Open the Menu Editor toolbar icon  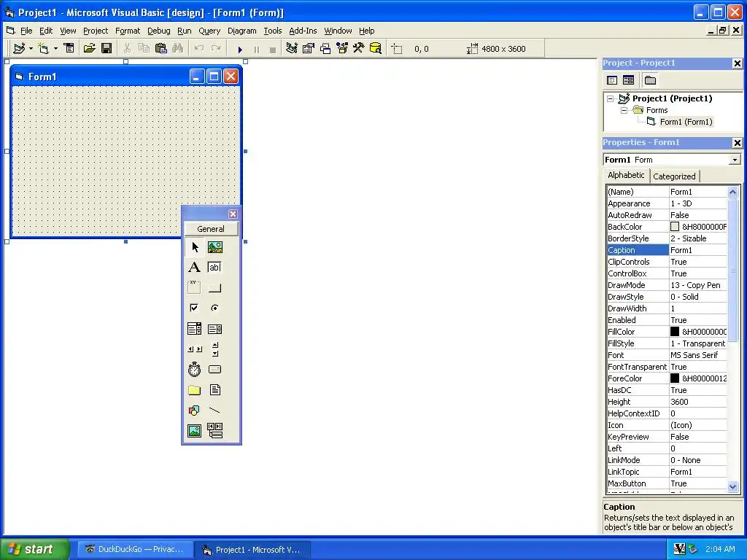click(x=69, y=48)
